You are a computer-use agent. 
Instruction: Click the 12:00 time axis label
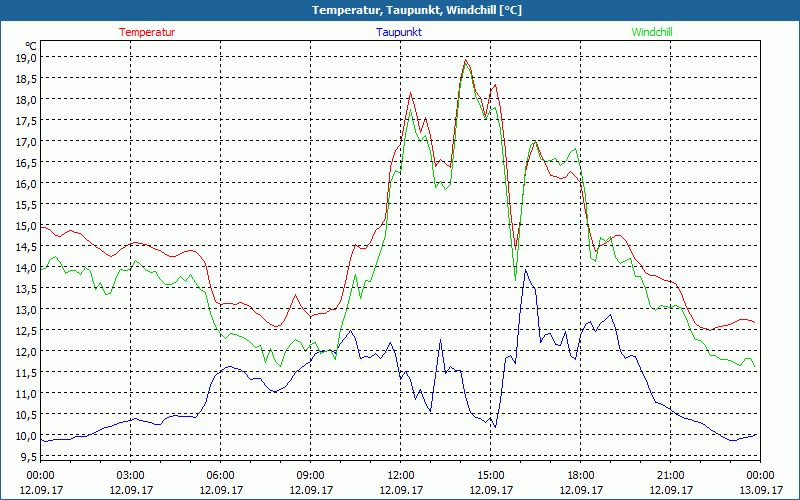tap(401, 475)
